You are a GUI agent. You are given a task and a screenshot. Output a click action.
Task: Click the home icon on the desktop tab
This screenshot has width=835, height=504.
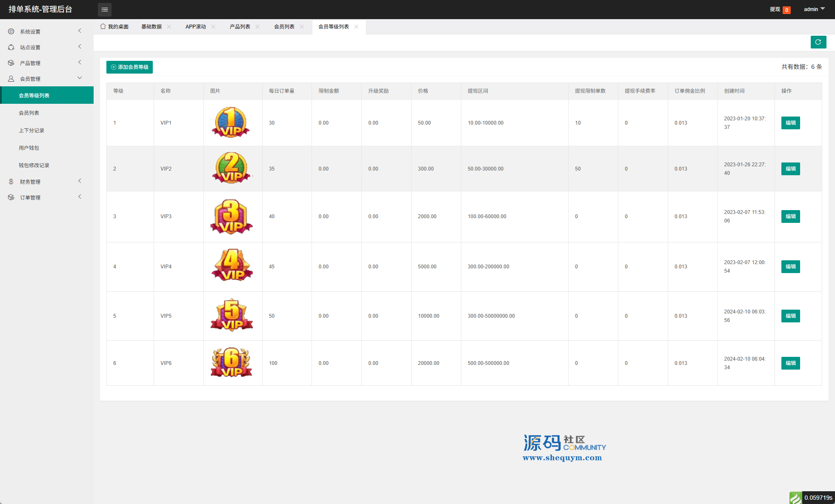(103, 26)
